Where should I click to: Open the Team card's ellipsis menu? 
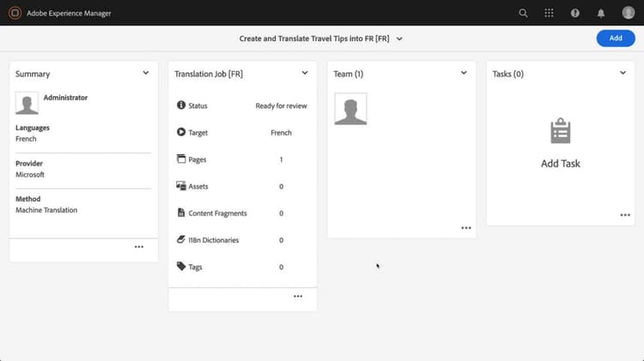pyautogui.click(x=465, y=228)
